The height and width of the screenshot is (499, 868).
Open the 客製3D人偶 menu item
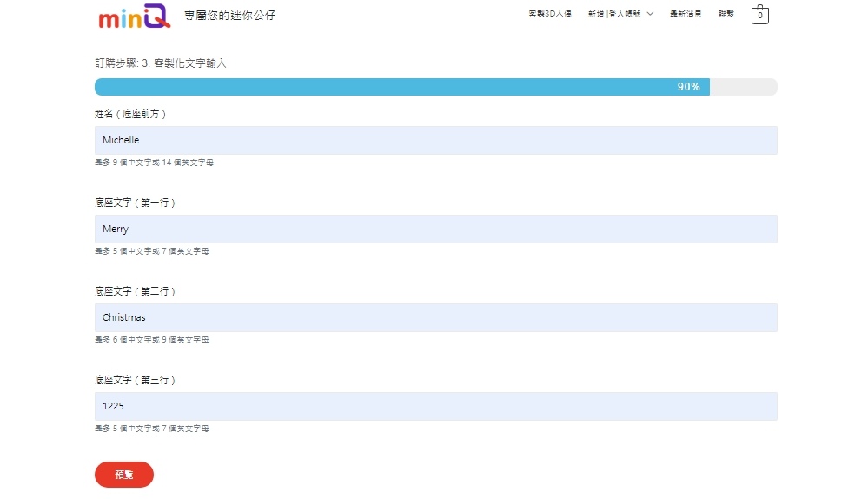click(x=550, y=14)
